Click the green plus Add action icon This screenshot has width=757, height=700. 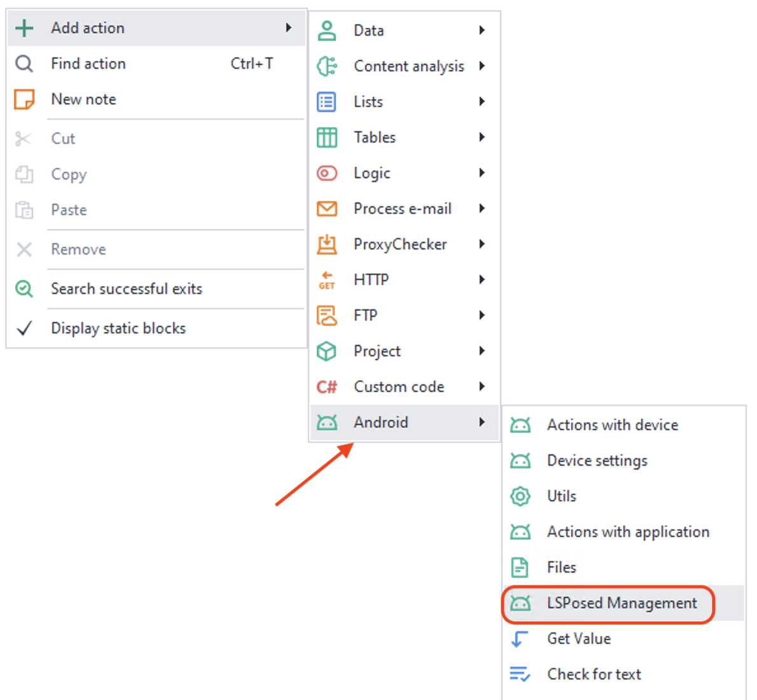coord(24,28)
